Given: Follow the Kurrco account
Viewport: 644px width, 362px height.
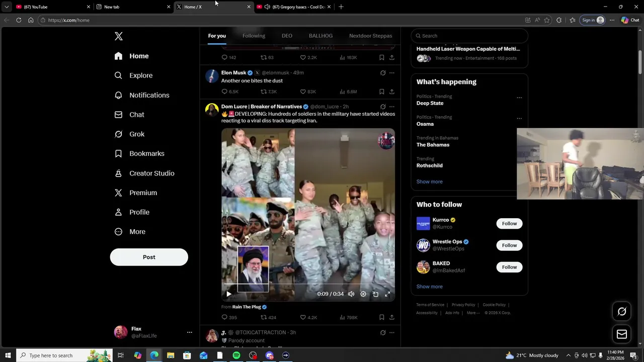Looking at the screenshot, I should click(509, 224).
